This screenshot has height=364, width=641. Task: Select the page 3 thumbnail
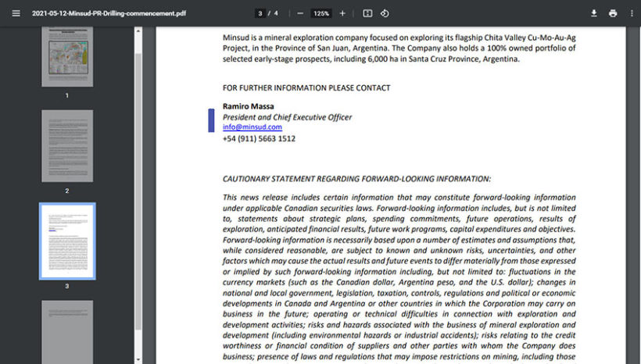(x=67, y=241)
